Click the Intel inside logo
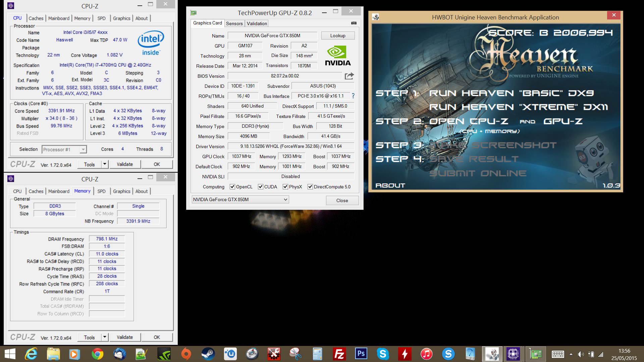The height and width of the screenshot is (362, 644). pyautogui.click(x=151, y=43)
